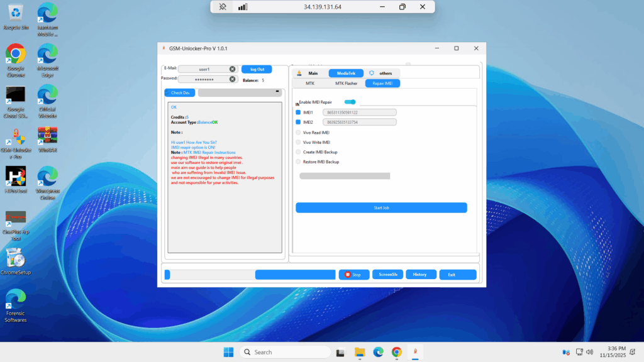
Task: Click the Google Chrome taskbar icon
Action: click(x=396, y=352)
